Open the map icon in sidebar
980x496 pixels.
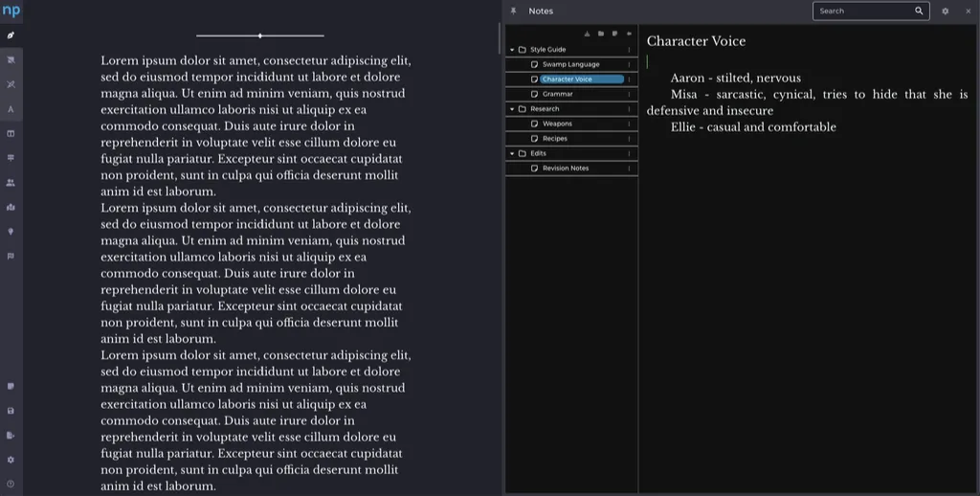[11, 207]
